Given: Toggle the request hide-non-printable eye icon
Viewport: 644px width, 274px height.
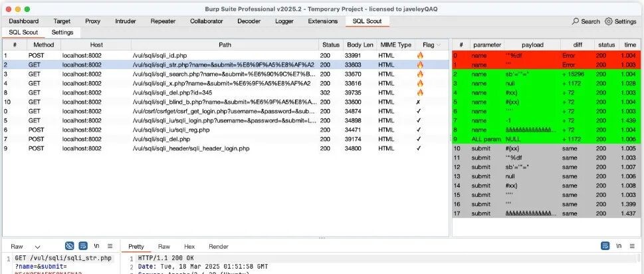Looking at the screenshot, I should (x=69, y=246).
